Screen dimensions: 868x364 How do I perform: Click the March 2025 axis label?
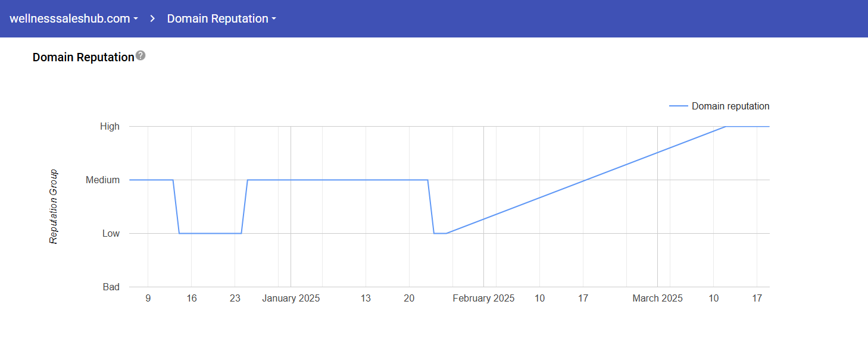657,299
